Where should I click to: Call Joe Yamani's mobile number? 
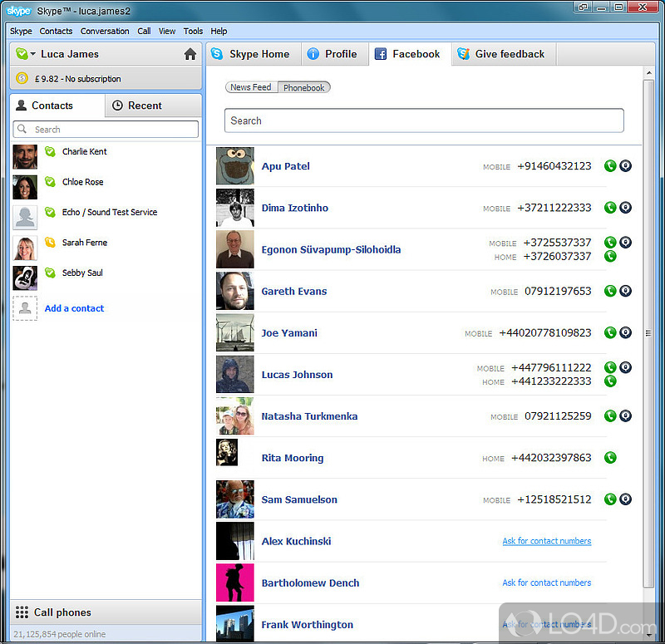610,332
